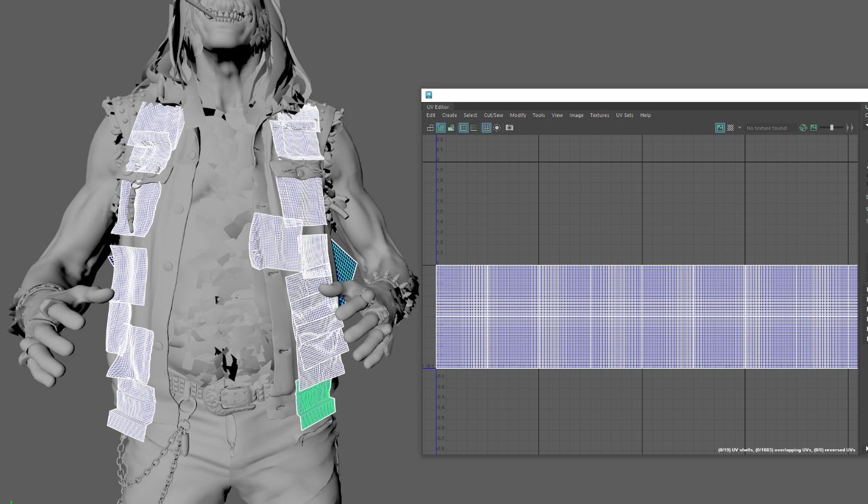Screen dimensions: 868x504
Task: Click the icon left of the exposure slider
Action: pos(813,128)
